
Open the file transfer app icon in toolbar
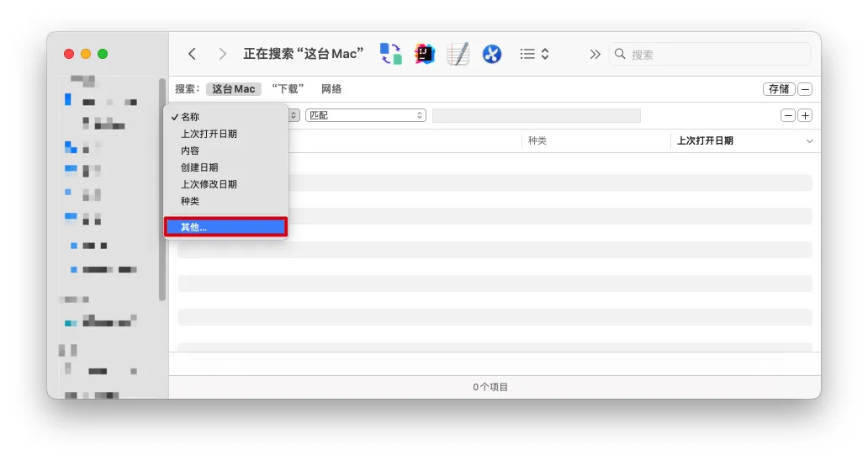[x=390, y=54]
